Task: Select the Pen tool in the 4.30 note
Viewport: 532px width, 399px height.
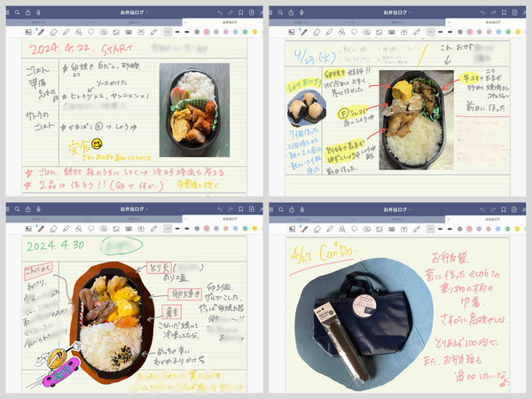Action: pyautogui.click(x=41, y=229)
